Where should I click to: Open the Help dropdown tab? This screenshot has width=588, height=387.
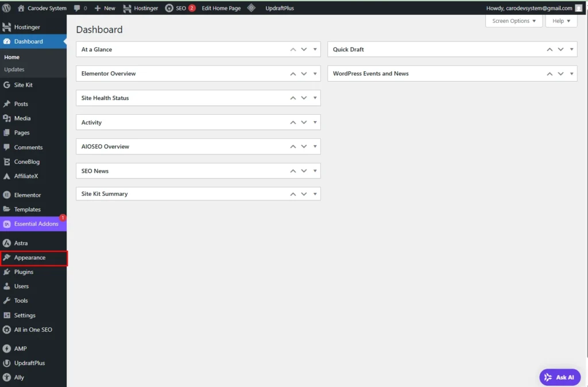pos(561,21)
